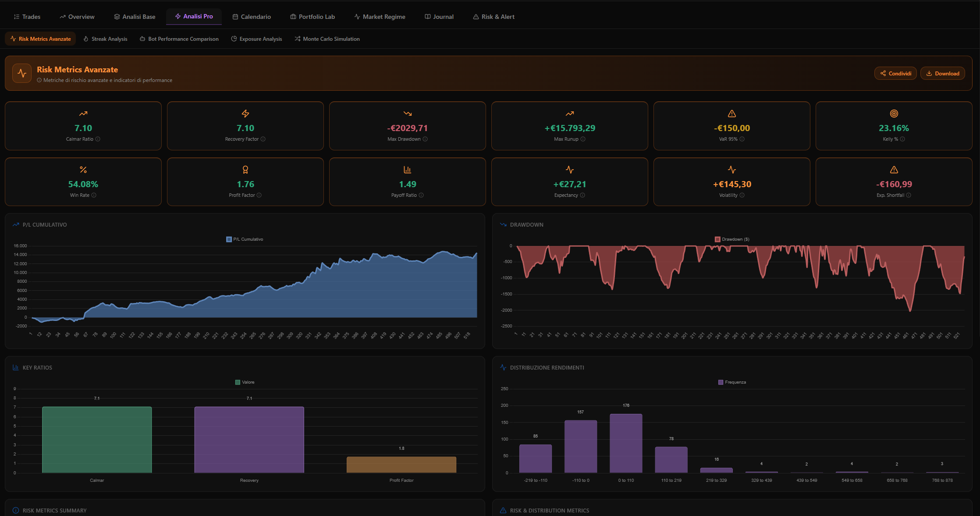Viewport: 980px width, 516px height.
Task: Toggle the Drawdown ($) legend entry
Action: 732,239
